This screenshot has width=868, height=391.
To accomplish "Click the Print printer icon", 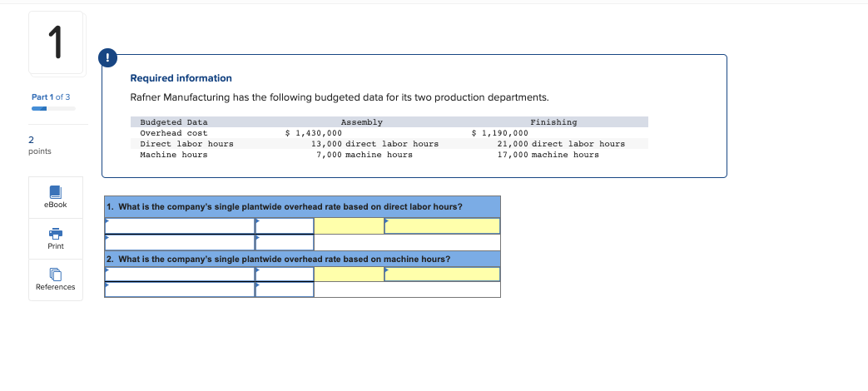I will 56,234.
